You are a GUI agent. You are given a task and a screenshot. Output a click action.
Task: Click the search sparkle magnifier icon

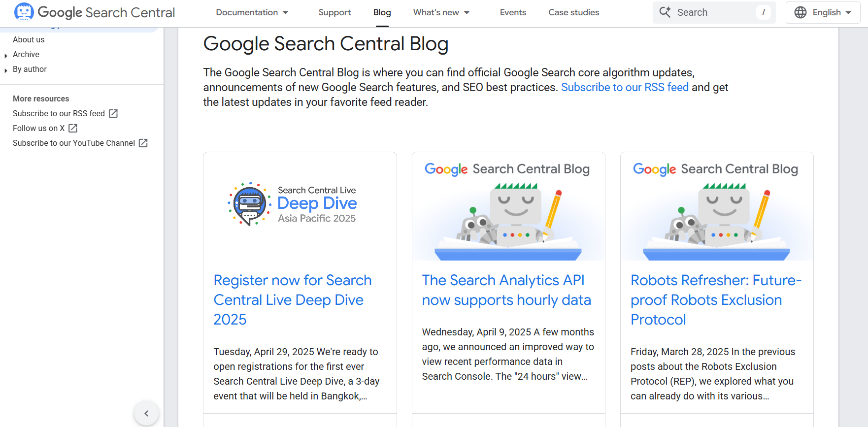(665, 12)
